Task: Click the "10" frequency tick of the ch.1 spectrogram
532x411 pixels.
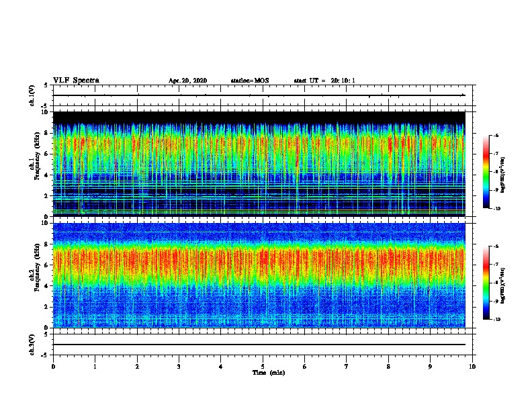Action: coord(45,112)
